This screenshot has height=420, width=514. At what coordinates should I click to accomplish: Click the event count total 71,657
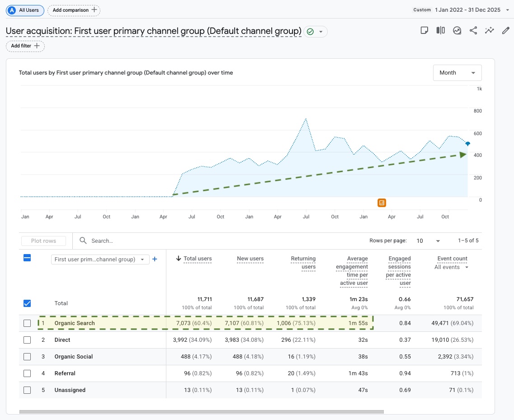[x=465, y=299]
